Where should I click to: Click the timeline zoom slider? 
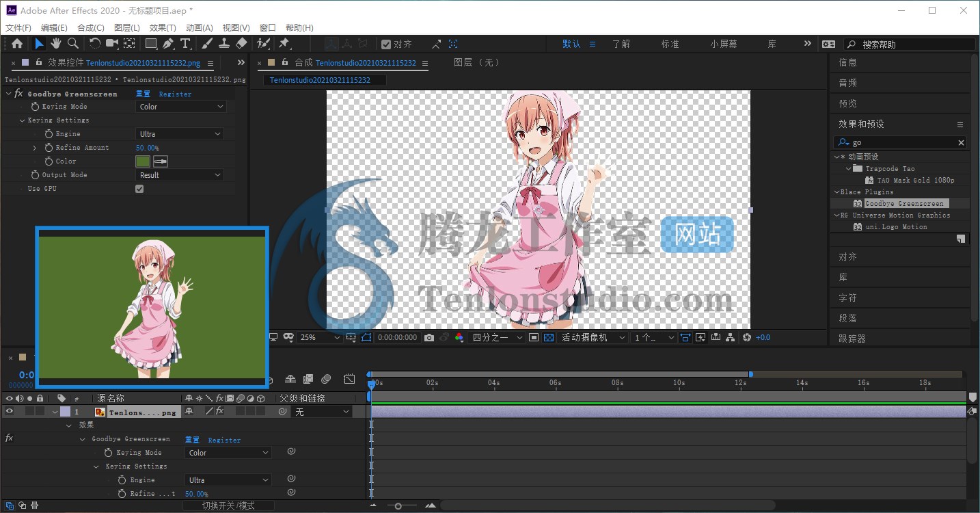coord(398,505)
